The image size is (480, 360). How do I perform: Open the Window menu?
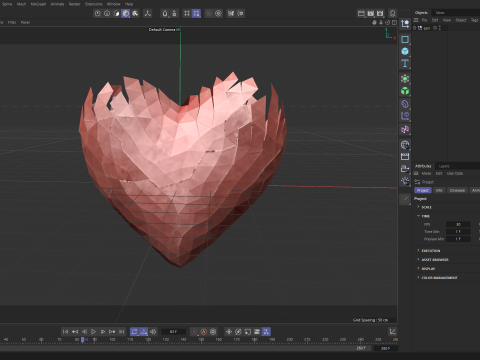(x=114, y=4)
